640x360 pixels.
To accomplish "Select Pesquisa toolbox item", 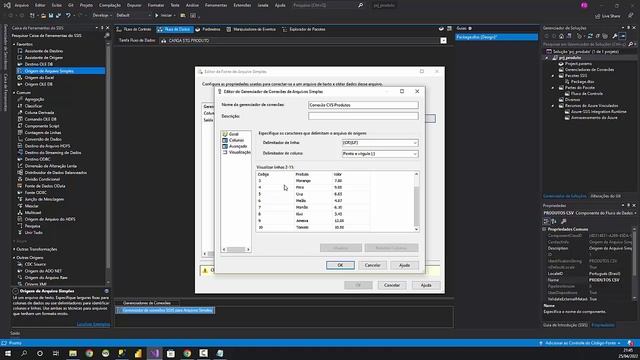I will [x=32, y=226].
